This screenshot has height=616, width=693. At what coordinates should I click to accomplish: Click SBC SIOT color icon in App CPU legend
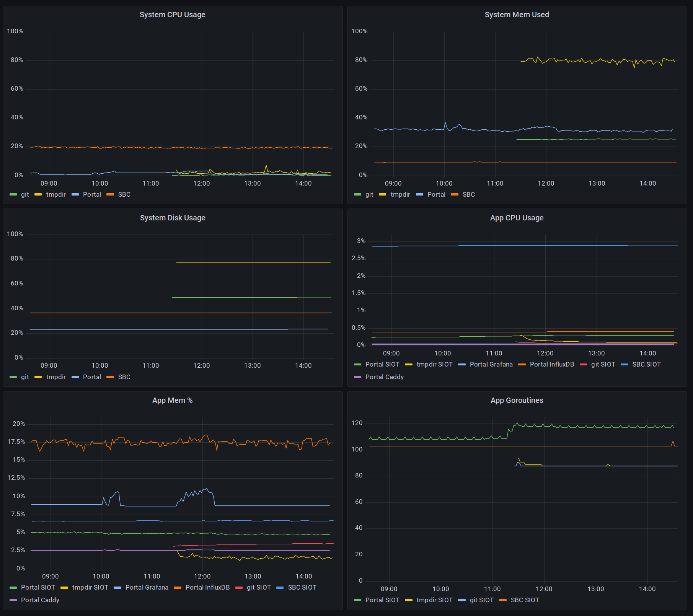click(x=625, y=365)
